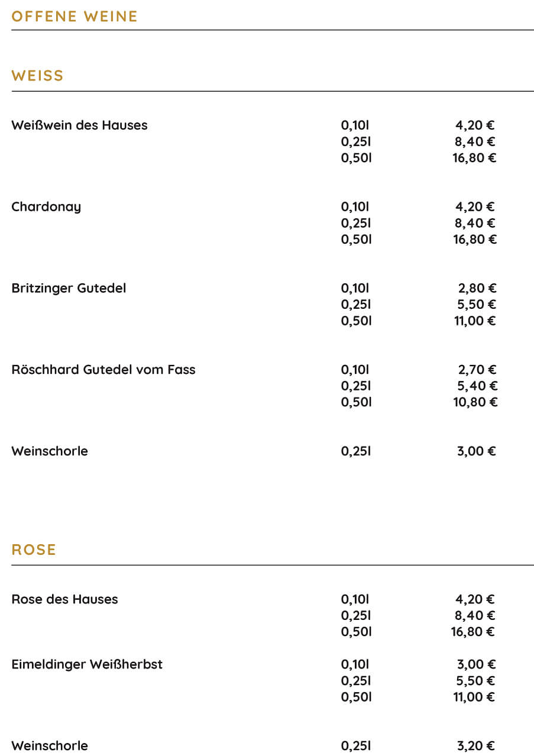534x756 pixels.
Task: Click the Chardonay wine name
Action: point(46,207)
